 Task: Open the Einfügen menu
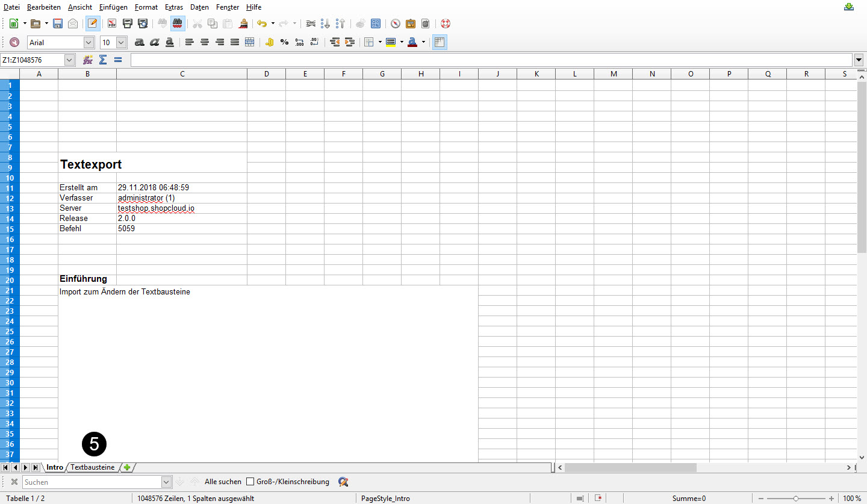[x=113, y=7]
